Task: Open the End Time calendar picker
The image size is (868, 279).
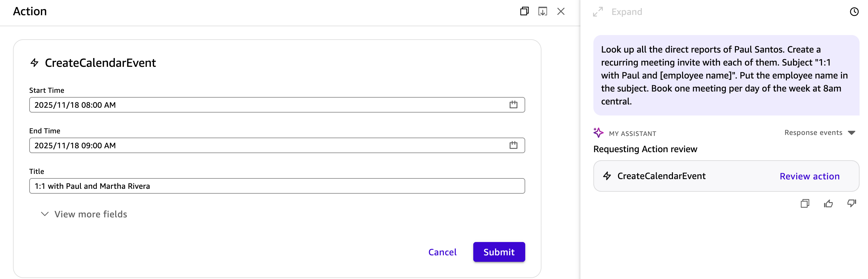Action: (x=513, y=145)
